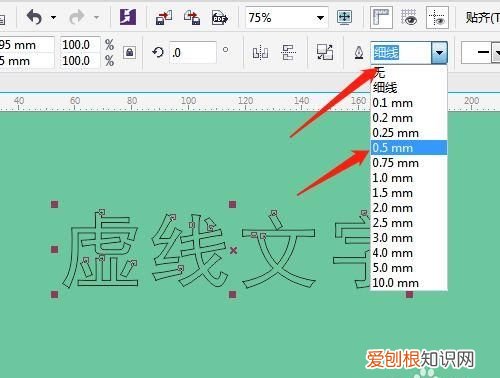Click the purple search content icon
This screenshot has width=500, height=378.
(128, 17)
